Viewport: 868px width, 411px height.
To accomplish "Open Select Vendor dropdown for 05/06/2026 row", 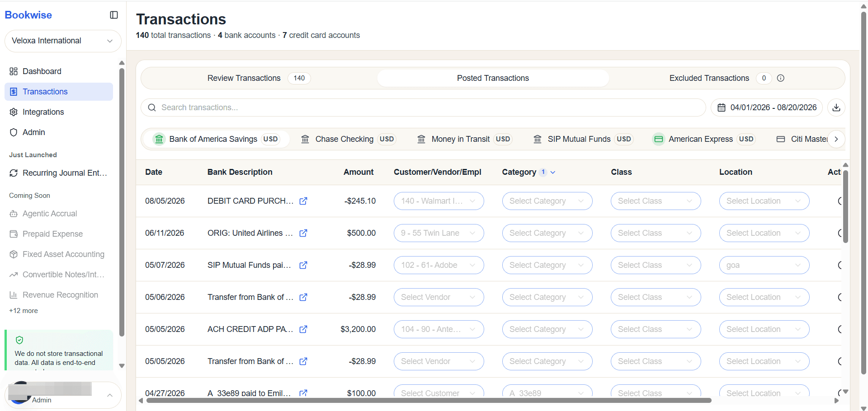I will 439,297.
